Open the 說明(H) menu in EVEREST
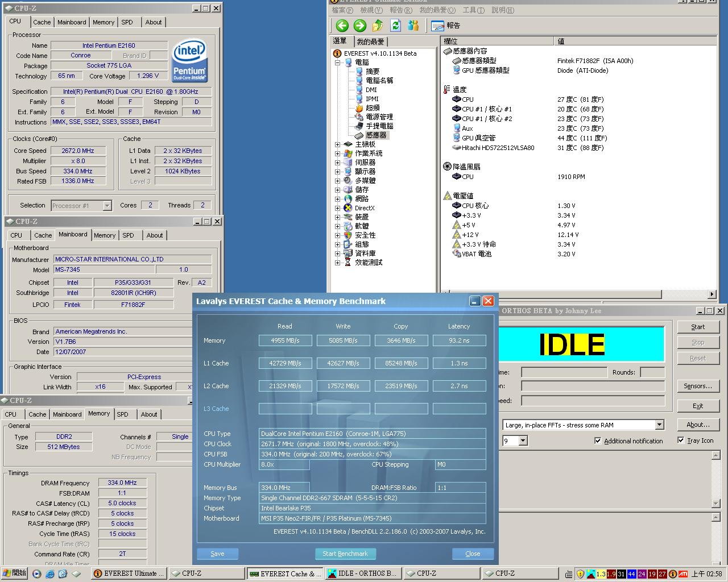728x582 pixels. [503, 10]
